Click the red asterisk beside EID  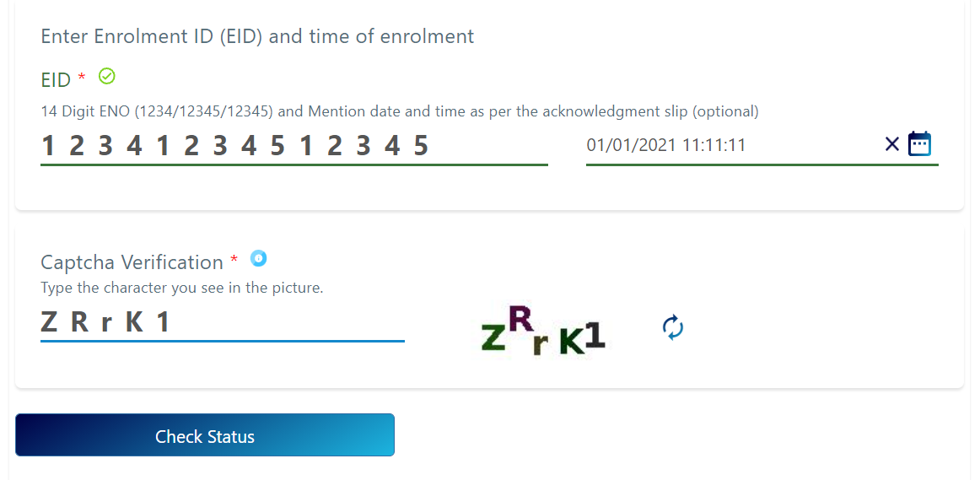tap(82, 78)
